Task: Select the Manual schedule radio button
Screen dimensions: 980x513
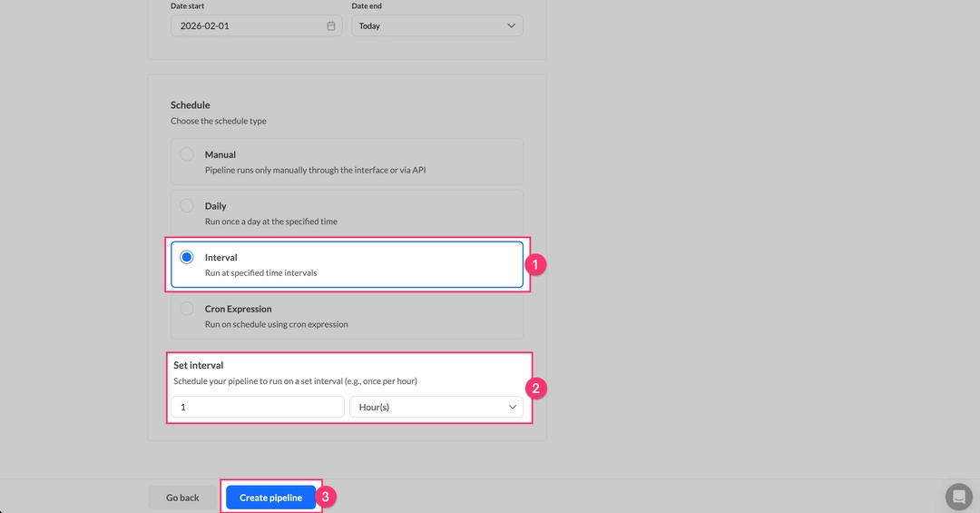Action: click(187, 154)
